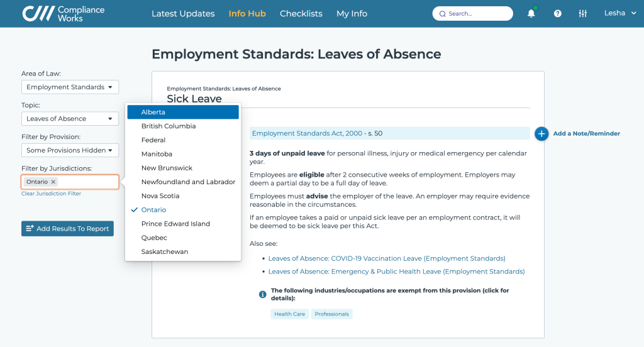Screen dimensions: 644x347
Task: Click the Health Care exemption tag
Action: coord(289,314)
